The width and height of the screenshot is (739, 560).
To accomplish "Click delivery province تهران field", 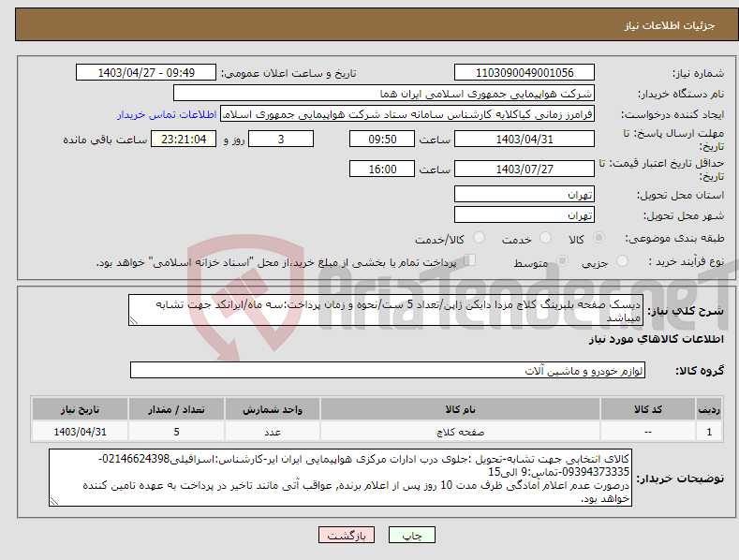I will click(x=525, y=194).
